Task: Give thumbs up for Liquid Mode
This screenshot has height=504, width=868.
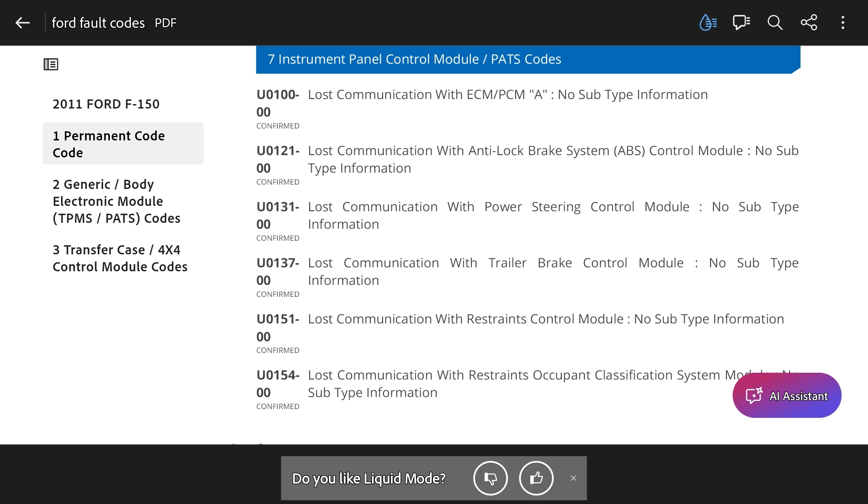Action: pyautogui.click(x=536, y=478)
